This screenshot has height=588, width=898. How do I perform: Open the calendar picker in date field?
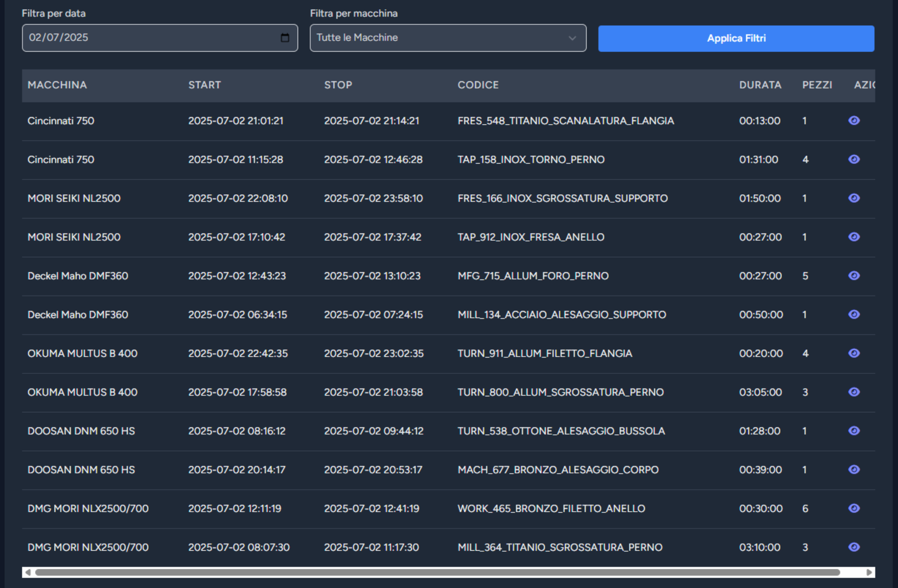(x=285, y=38)
